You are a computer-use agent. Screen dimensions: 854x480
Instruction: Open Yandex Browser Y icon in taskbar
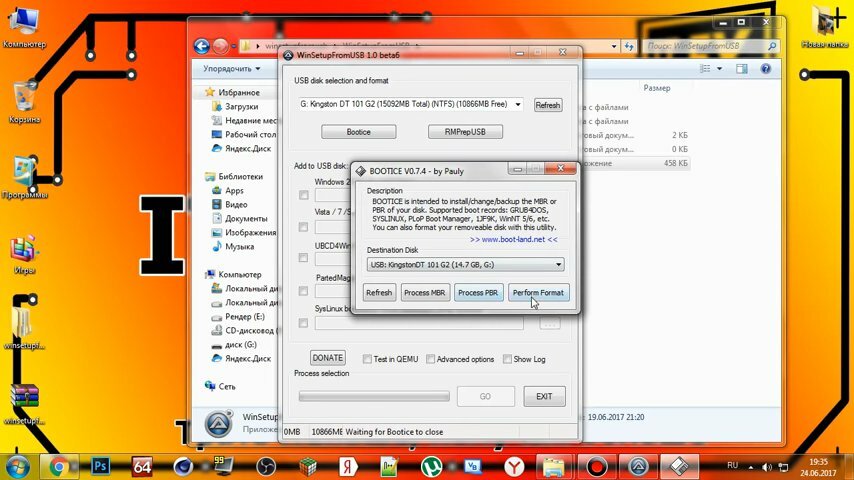514,467
